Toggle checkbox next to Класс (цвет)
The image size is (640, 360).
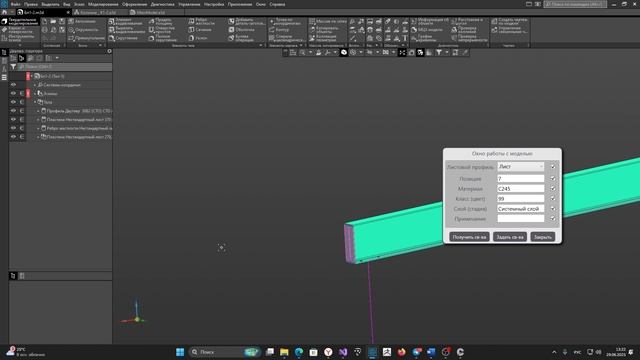pos(553,198)
